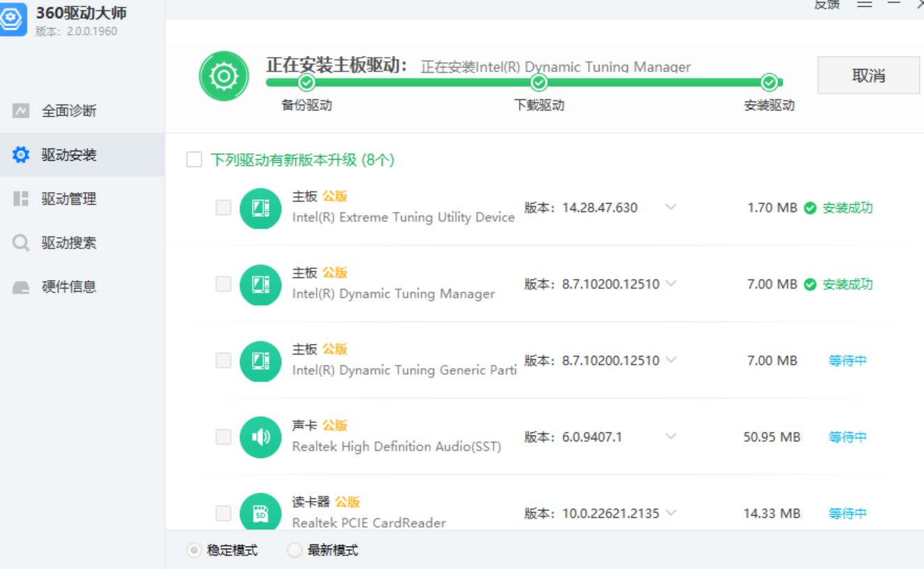Check the Intel Extreme Tuning Utility Device checkbox
This screenshot has width=924, height=569.
[x=223, y=207]
